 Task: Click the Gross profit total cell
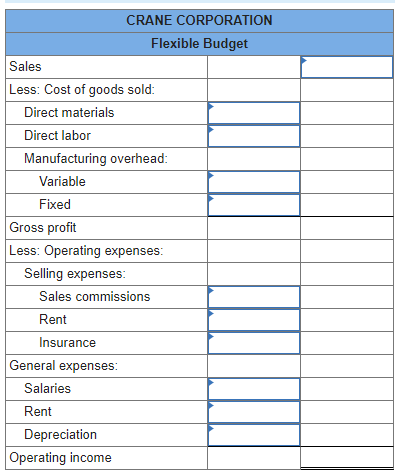point(347,228)
